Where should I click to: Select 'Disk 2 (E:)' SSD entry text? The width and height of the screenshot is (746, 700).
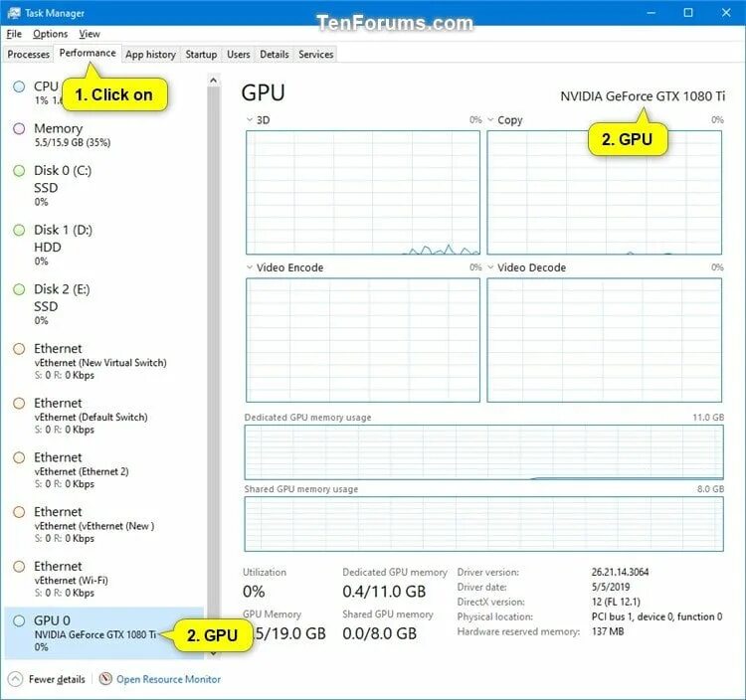point(62,304)
